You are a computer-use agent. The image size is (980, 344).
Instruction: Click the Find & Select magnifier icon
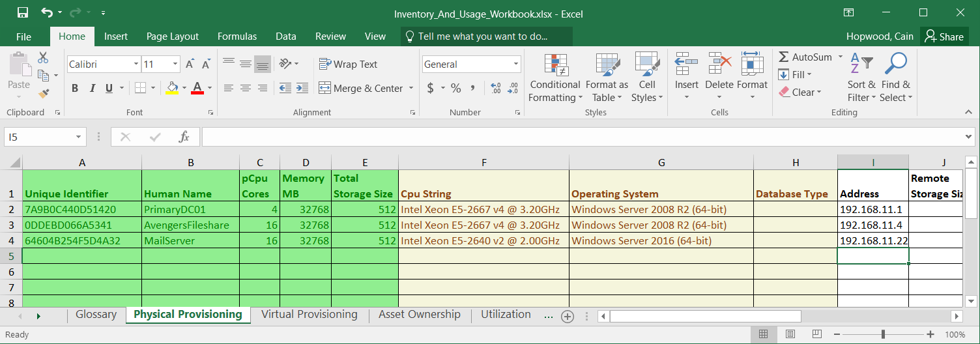(896, 64)
